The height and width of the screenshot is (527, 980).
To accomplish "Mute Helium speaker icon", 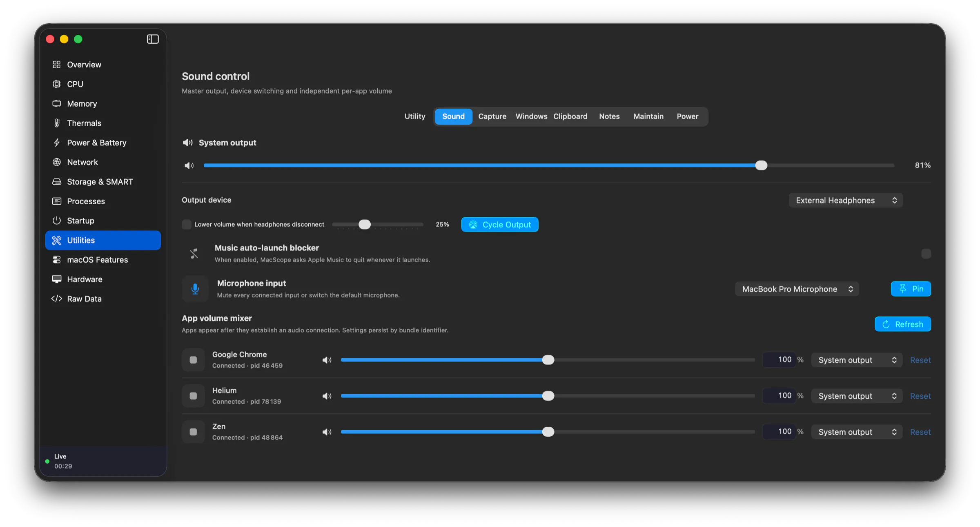I will point(327,396).
